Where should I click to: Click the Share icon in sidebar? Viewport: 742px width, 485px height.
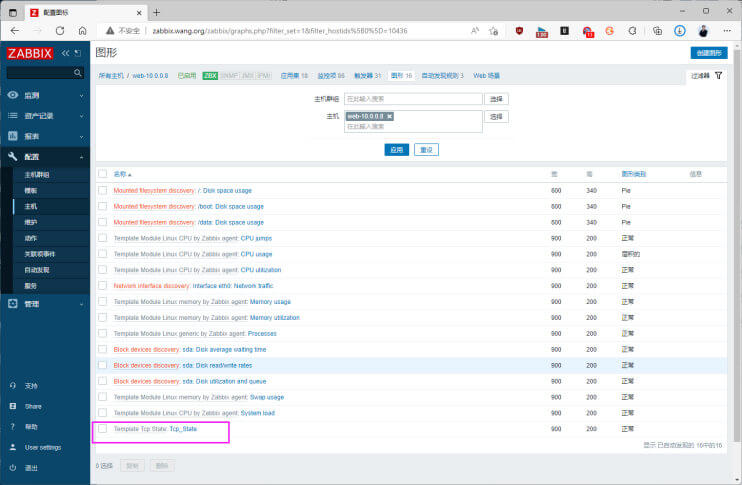pos(13,406)
